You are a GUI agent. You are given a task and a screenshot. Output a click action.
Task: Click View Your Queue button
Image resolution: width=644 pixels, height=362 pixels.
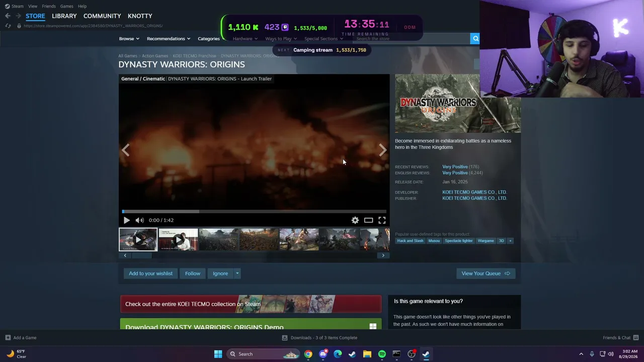[486, 274]
